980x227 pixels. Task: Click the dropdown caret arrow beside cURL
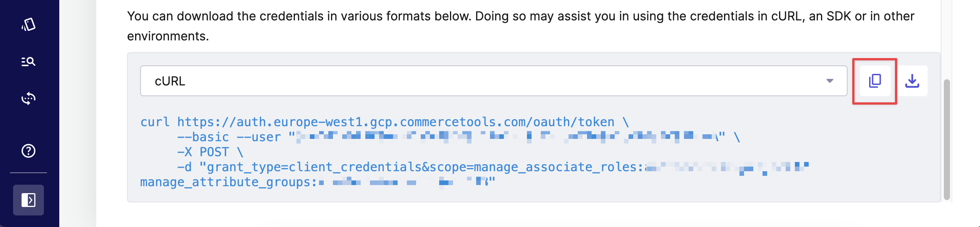point(829,81)
